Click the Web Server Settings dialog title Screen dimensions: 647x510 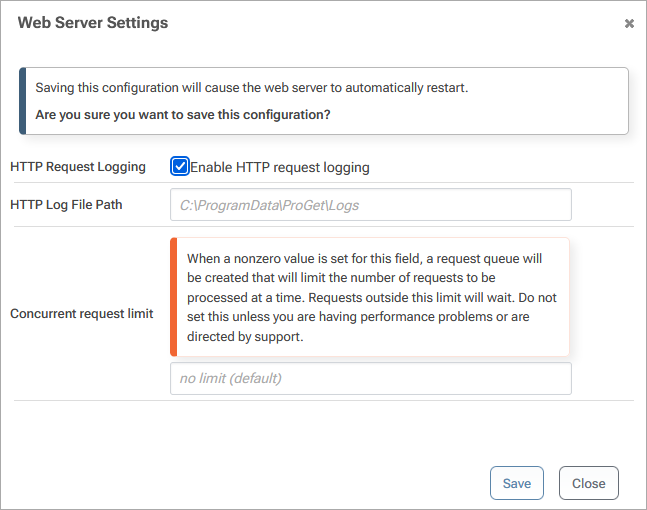tap(93, 23)
